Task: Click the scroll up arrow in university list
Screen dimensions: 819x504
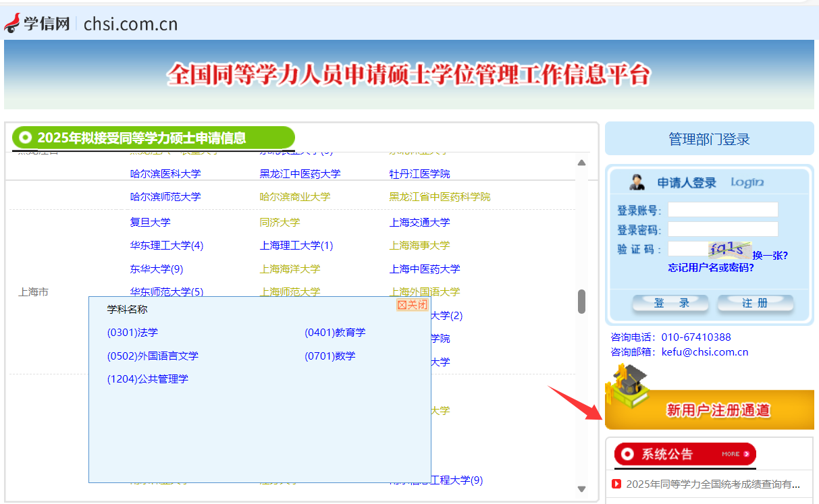Action: coord(581,163)
